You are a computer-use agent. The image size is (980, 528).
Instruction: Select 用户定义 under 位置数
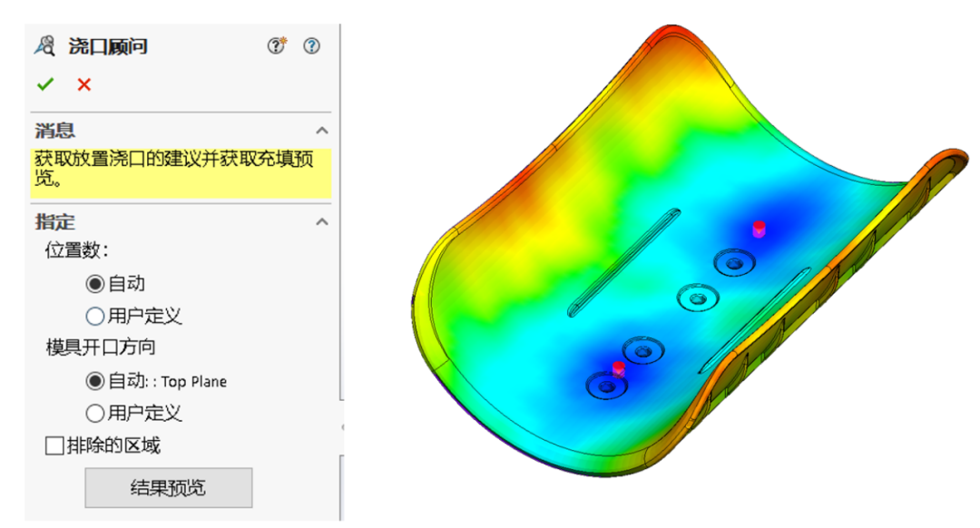(94, 317)
